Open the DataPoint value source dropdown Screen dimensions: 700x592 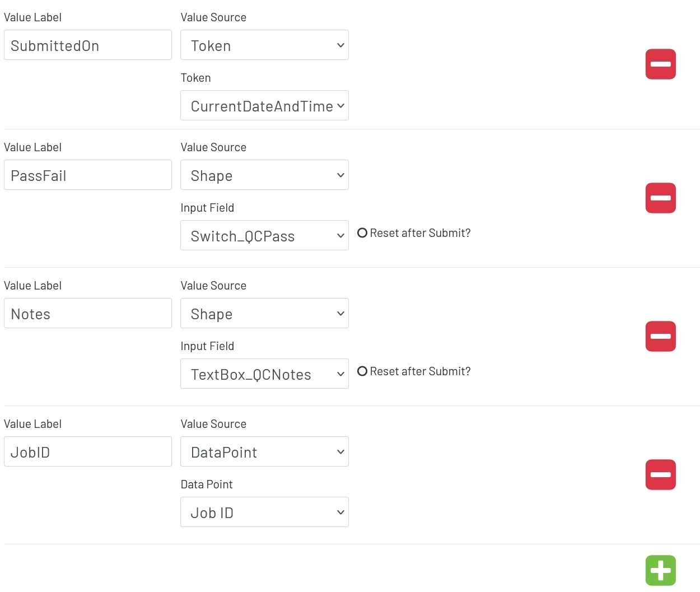pos(264,451)
